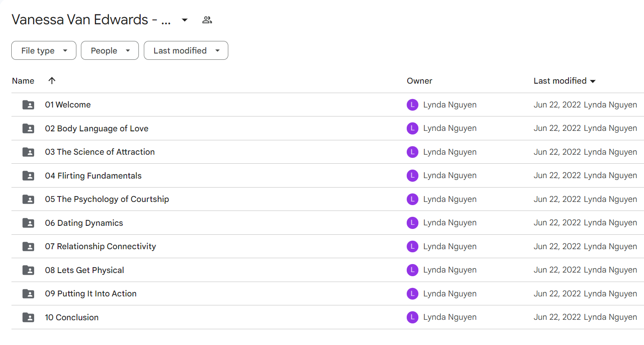644x345 pixels.
Task: Click owner avatar in 05 Psychology of Courtship row
Action: pos(413,199)
